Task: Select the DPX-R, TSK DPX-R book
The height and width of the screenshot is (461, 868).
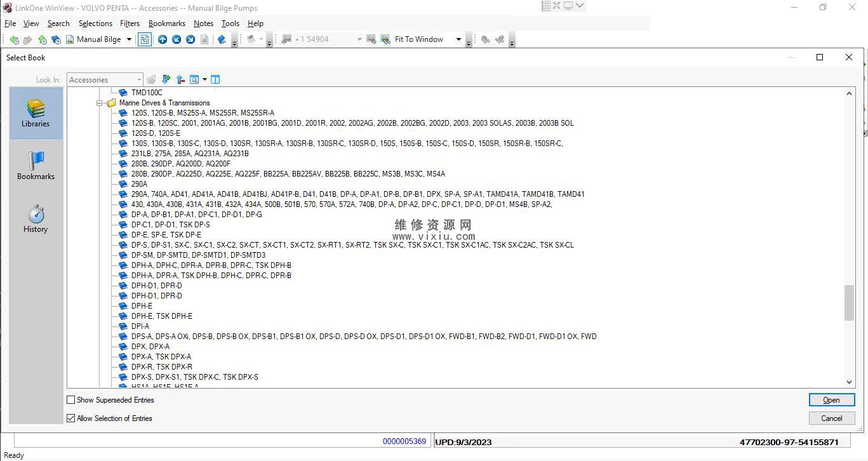Action: pyautogui.click(x=162, y=367)
